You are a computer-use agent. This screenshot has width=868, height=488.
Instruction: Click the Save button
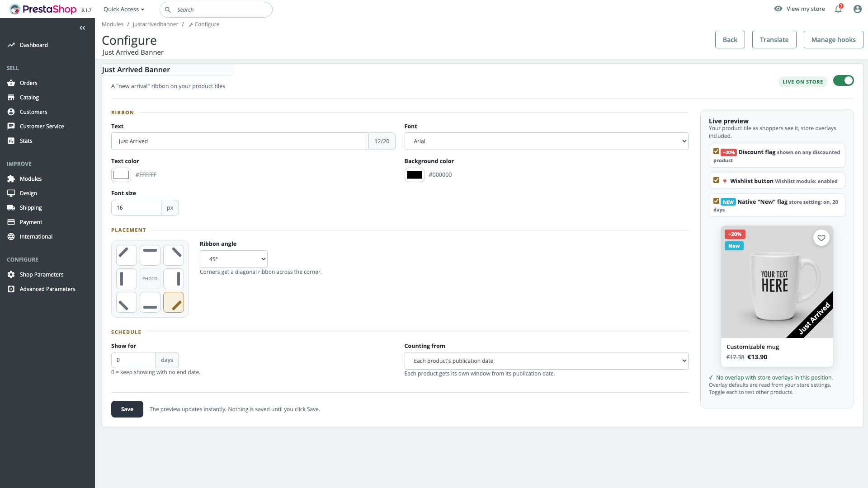click(127, 409)
